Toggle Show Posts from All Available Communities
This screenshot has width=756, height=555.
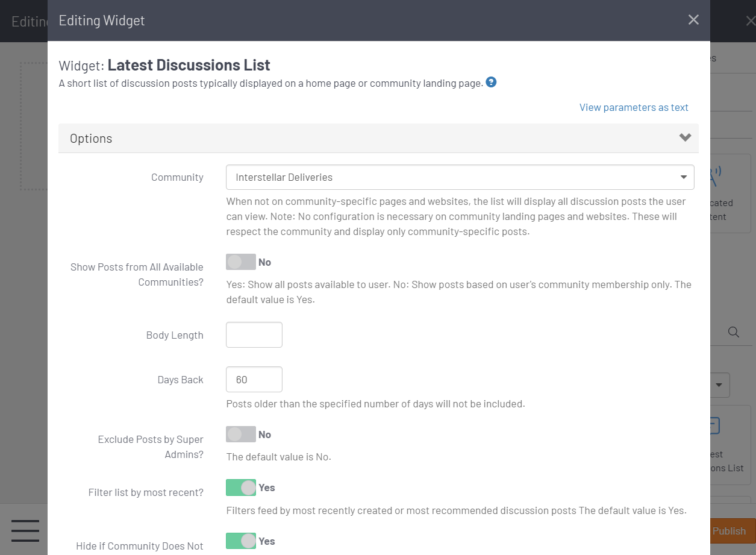[x=241, y=262]
